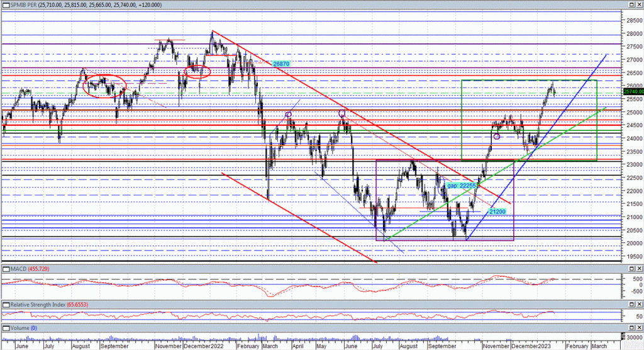
Task: Click the 24500 level on the price axis
Action: click(x=635, y=125)
